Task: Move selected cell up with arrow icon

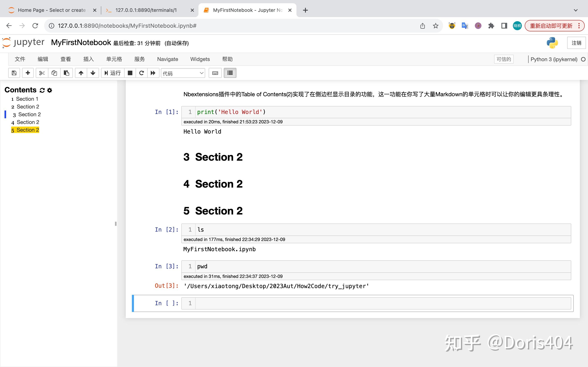Action: coord(81,73)
